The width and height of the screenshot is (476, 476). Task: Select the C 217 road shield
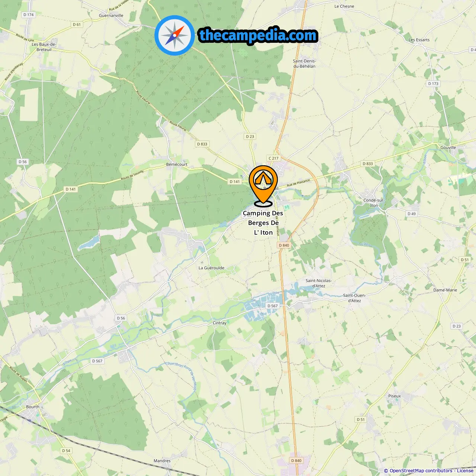point(273,158)
